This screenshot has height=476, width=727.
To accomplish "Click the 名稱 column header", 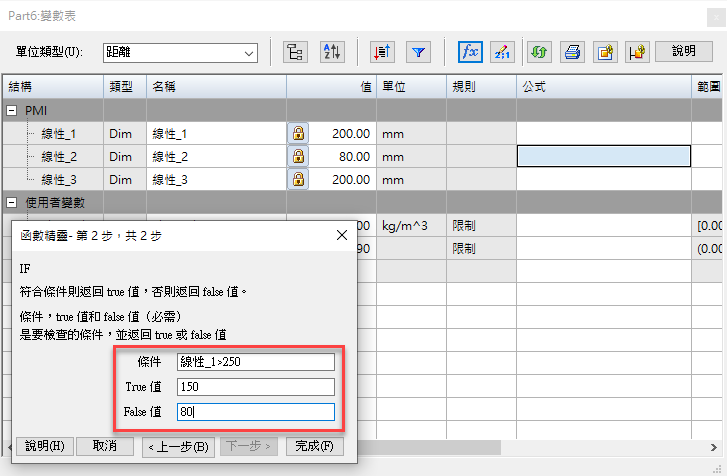I will coord(216,87).
